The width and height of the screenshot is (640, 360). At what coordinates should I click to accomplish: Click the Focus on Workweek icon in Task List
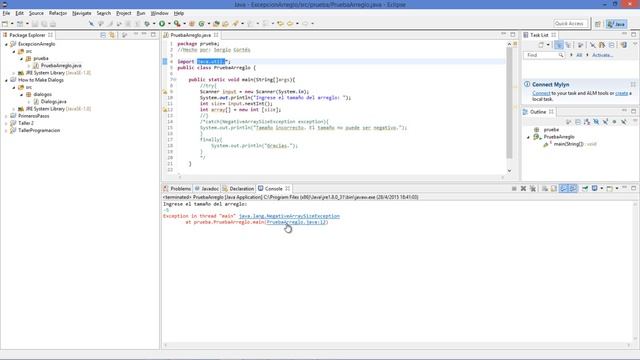pos(580,45)
